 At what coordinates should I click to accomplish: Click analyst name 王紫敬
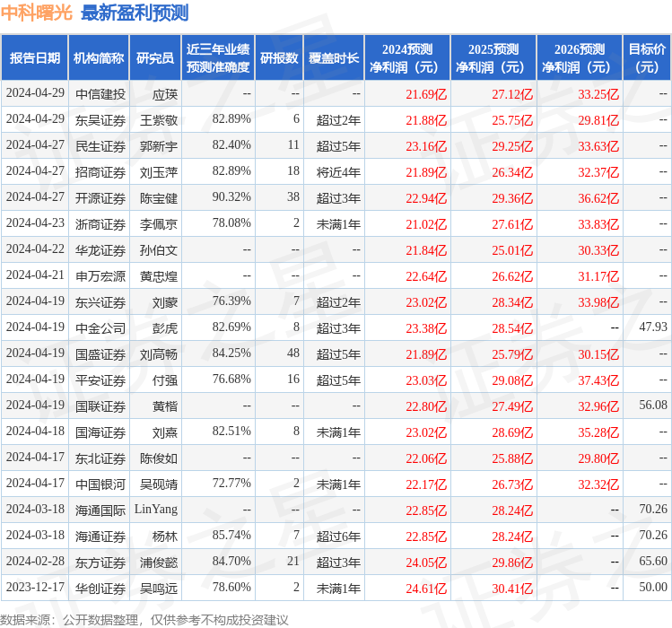(x=159, y=120)
